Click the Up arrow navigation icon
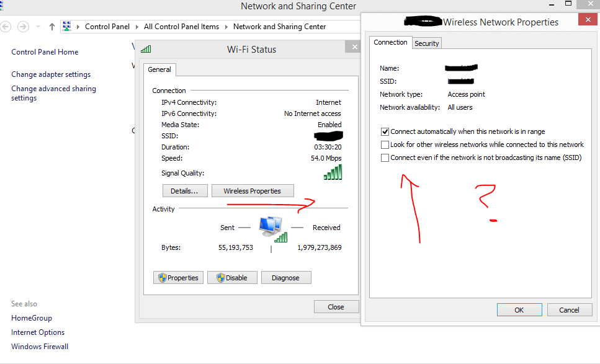 [x=52, y=27]
